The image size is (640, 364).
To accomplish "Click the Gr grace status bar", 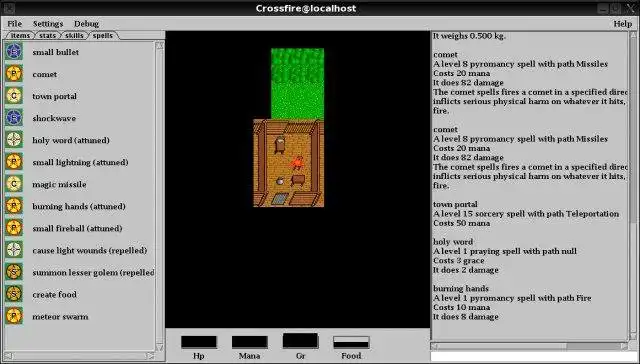I will tap(300, 341).
